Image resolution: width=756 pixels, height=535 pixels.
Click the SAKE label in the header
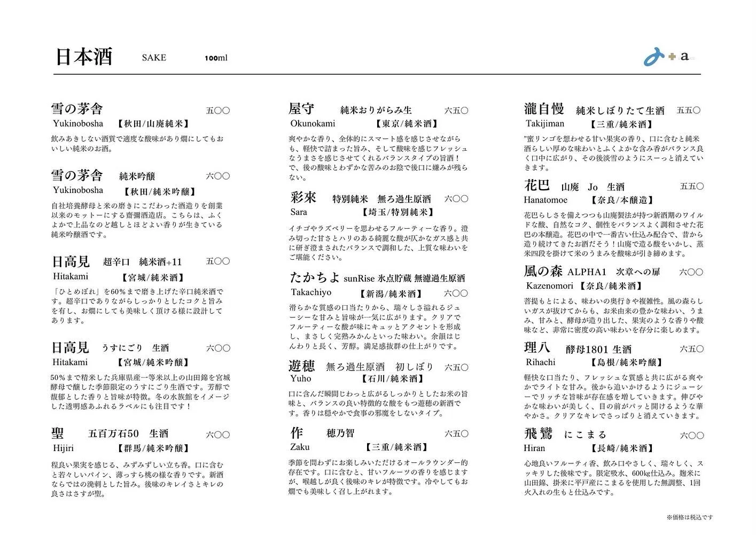[x=154, y=58]
